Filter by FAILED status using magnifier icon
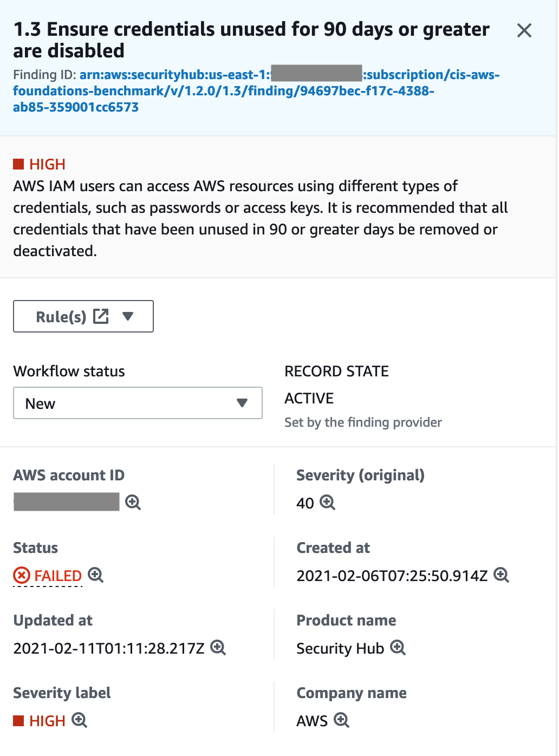This screenshot has height=756, width=559. click(x=96, y=576)
